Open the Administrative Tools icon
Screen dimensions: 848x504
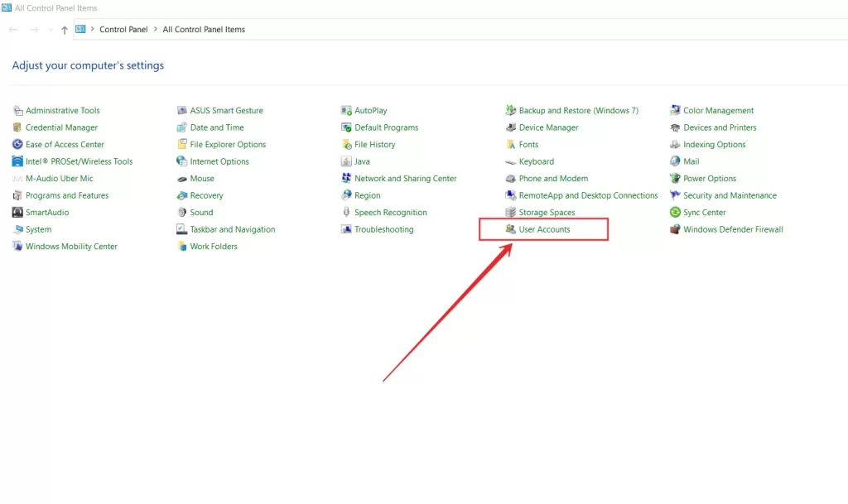(x=18, y=111)
